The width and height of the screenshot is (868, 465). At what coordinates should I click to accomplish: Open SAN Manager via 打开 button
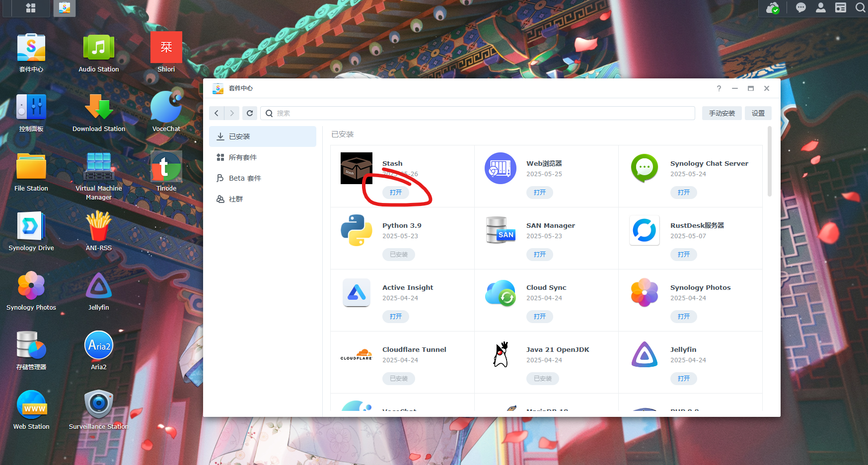(540, 255)
